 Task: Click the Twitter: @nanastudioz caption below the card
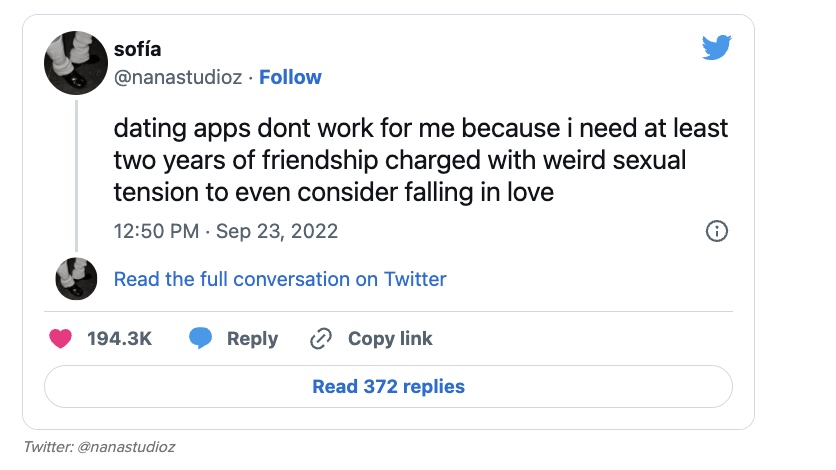tap(98, 447)
